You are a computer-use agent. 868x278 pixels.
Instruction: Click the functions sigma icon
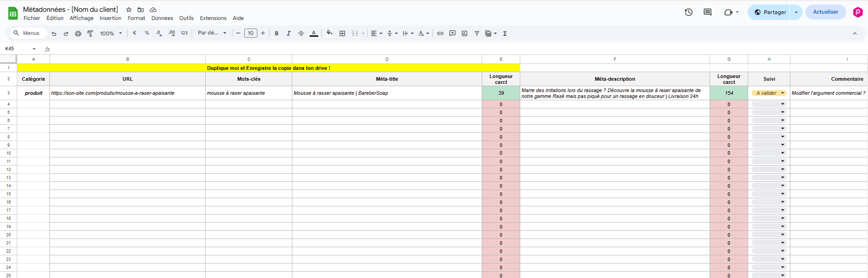point(505,33)
